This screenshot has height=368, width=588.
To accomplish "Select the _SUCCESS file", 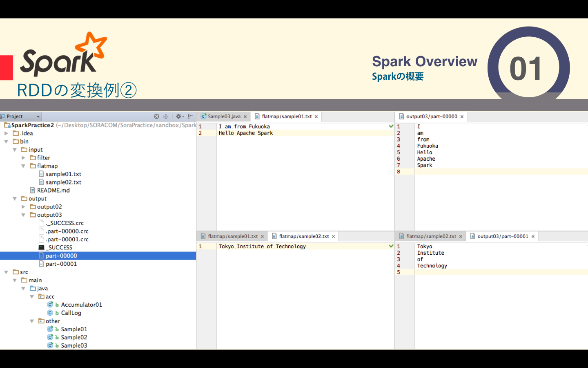I will (60, 247).
